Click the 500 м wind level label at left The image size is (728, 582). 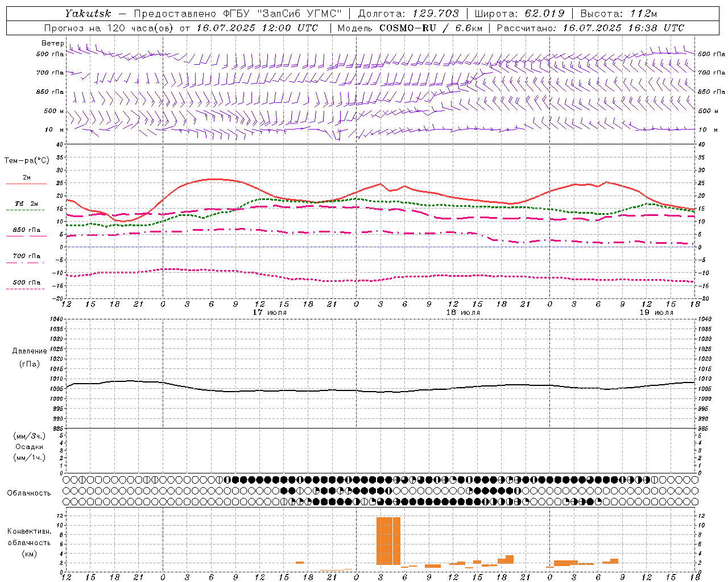54,111
